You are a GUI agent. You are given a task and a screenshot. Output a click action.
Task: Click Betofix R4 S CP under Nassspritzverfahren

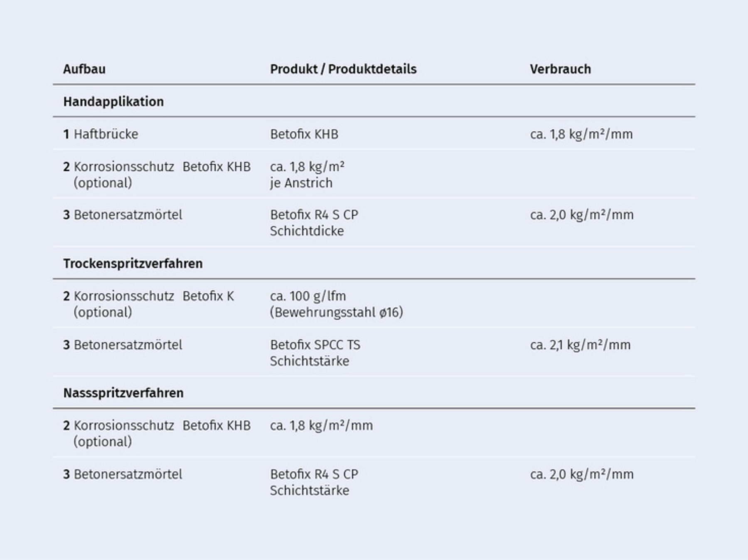coord(314,474)
